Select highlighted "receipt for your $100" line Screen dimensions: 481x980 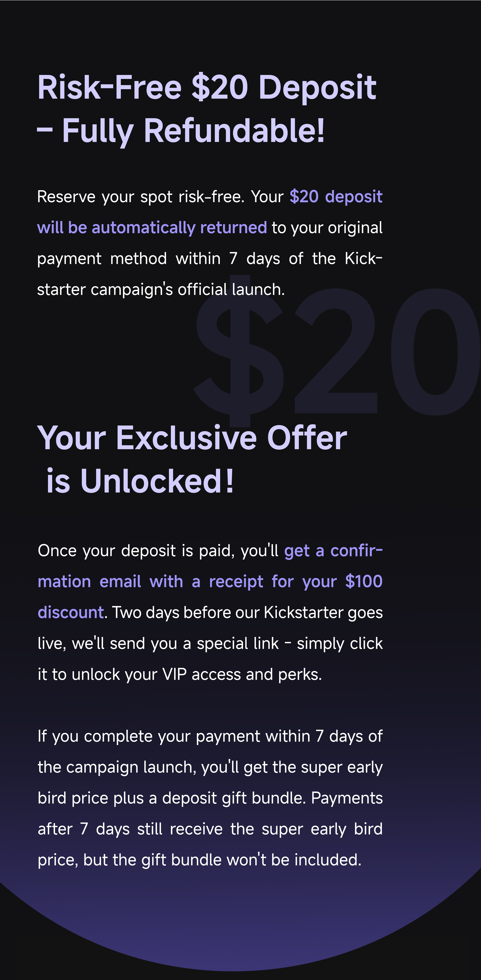[295, 581]
